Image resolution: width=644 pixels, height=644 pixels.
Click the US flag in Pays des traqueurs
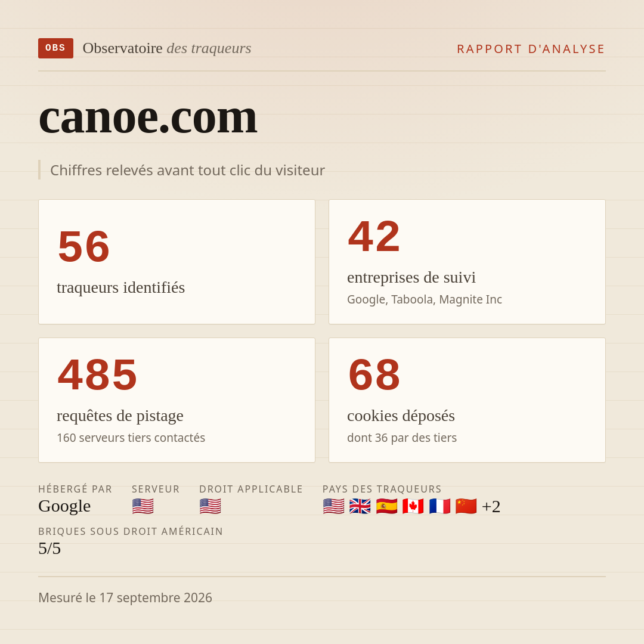click(333, 506)
